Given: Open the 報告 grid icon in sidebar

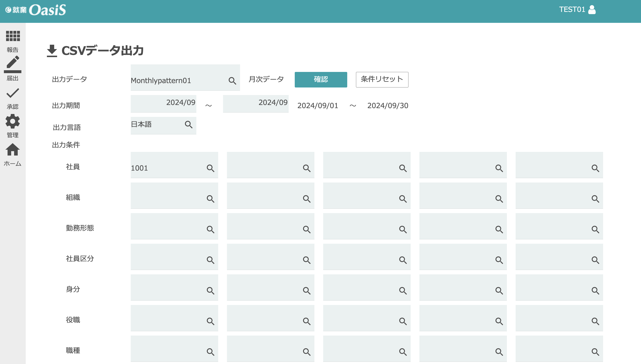Looking at the screenshot, I should [13, 36].
